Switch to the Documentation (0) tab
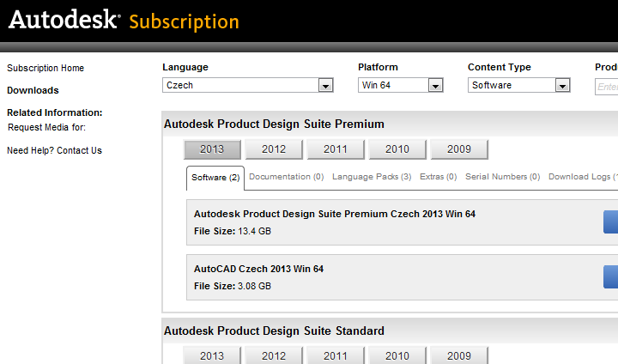The width and height of the screenshot is (618, 364). point(286,177)
